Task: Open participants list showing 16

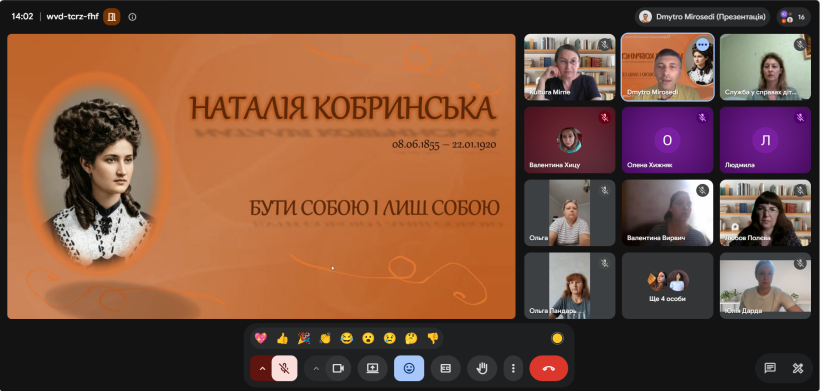Action: [794, 17]
